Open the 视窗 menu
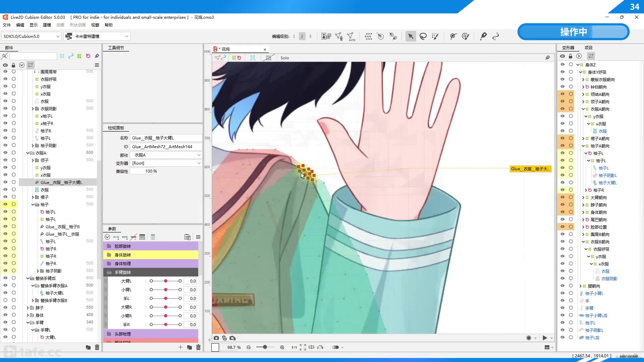This screenshot has width=644, height=362. (95, 25)
